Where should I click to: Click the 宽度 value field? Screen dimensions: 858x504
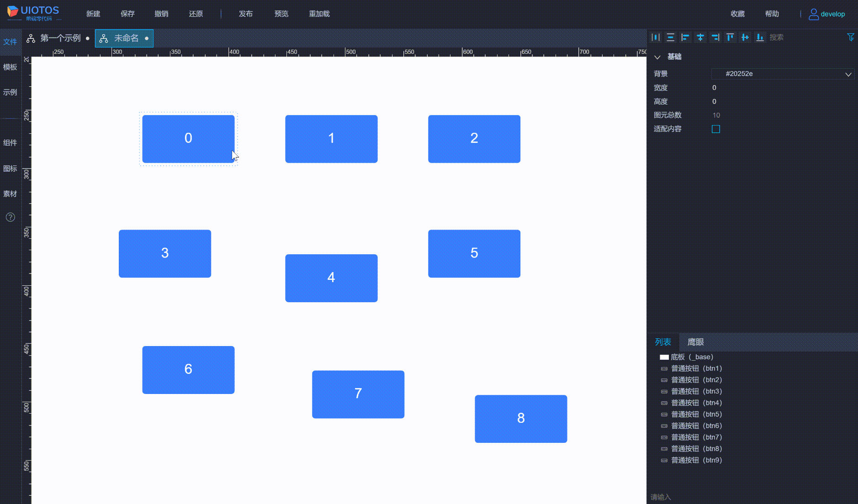[783, 88]
